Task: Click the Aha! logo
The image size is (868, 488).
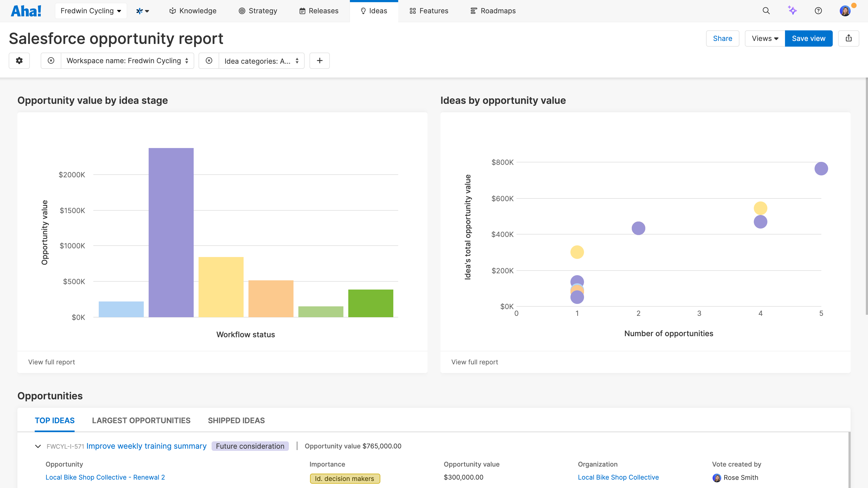Action: click(26, 11)
